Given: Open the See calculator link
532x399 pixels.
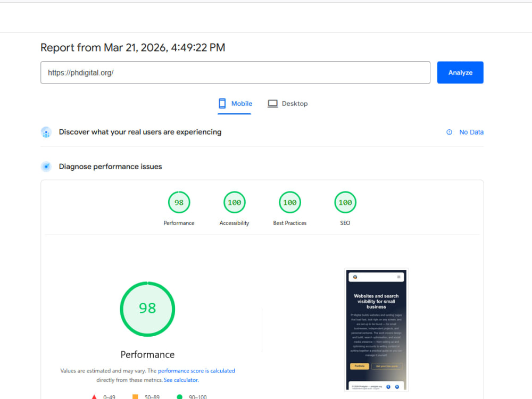Looking at the screenshot, I should pyautogui.click(x=181, y=380).
